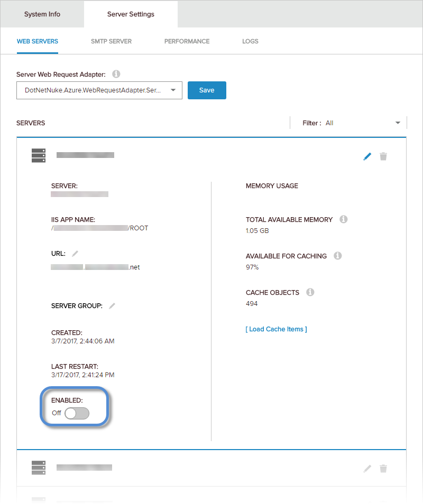Click the info icon for Available For Caching
423x504 pixels.
coord(337,256)
